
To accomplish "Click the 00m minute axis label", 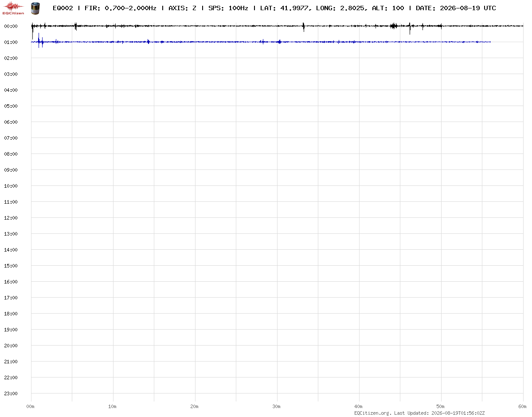I will tap(31, 406).
